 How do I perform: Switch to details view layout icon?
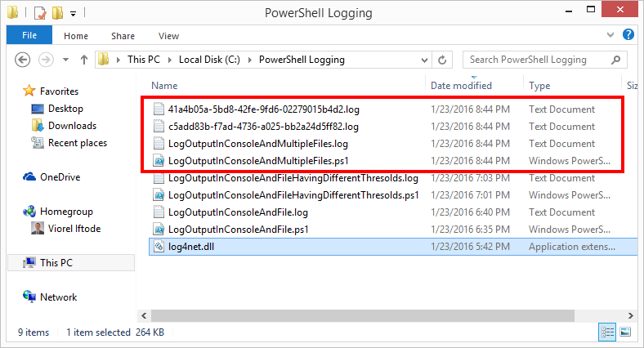[607, 332]
